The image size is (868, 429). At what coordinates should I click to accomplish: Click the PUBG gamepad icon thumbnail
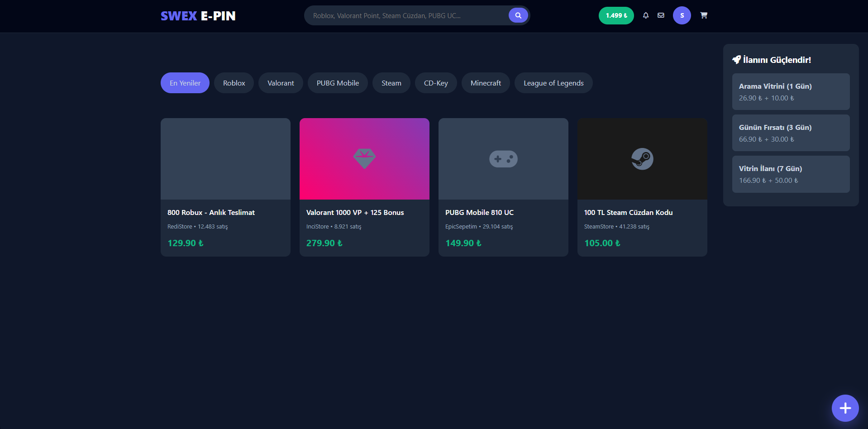click(x=503, y=159)
